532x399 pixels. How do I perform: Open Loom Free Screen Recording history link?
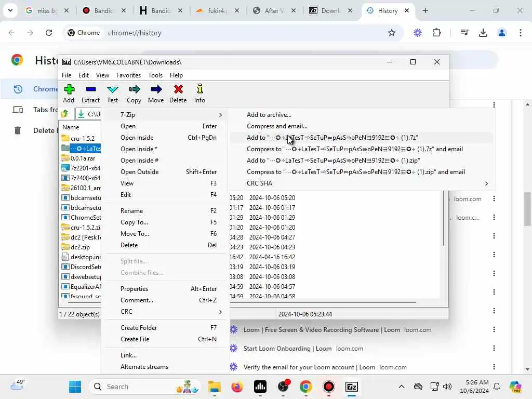pos(321,330)
